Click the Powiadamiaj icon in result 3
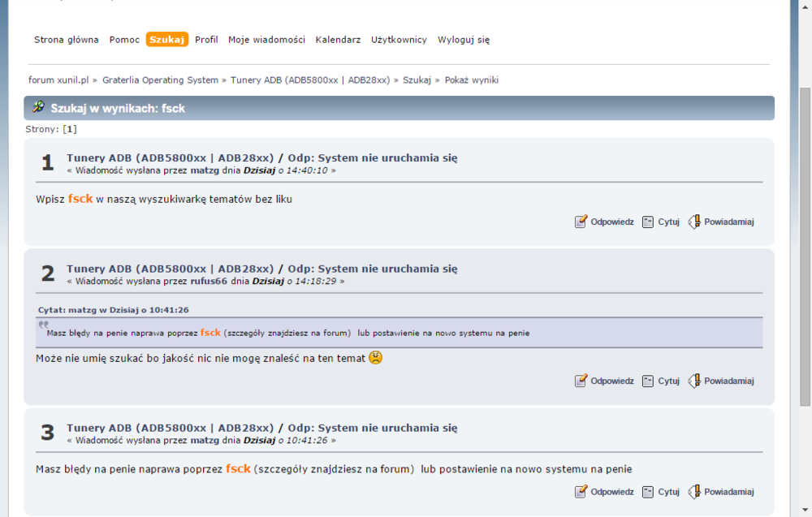 click(x=694, y=491)
